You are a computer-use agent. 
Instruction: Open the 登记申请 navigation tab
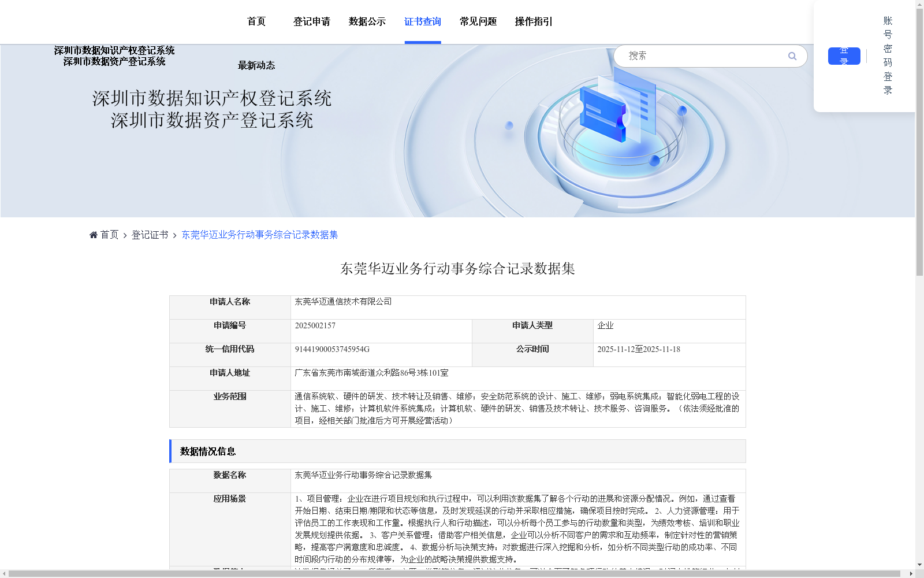coord(312,21)
